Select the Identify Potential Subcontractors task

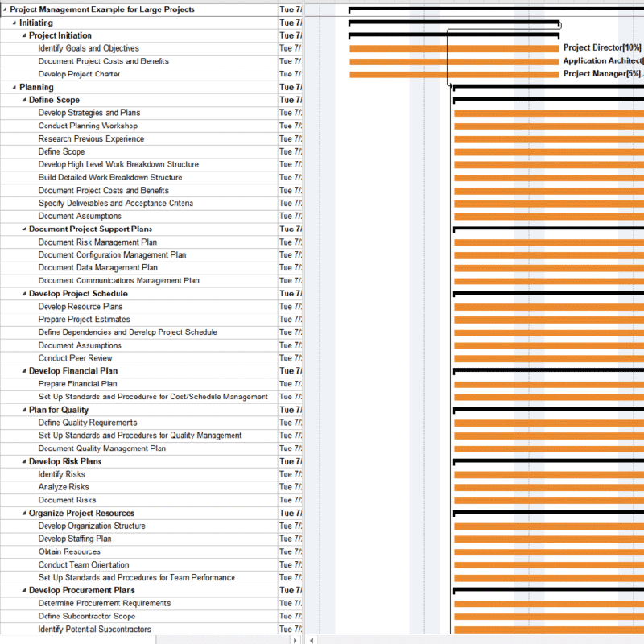94,630
